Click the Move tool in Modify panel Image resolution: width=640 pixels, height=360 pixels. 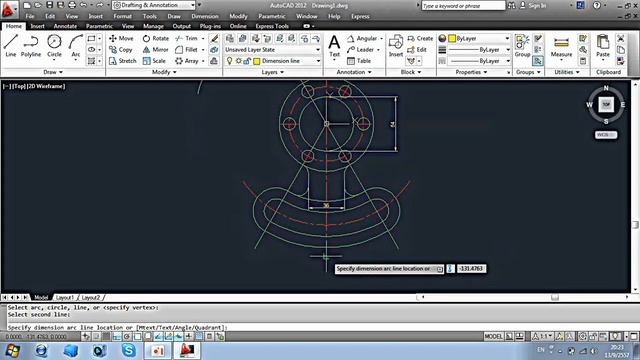click(121, 38)
